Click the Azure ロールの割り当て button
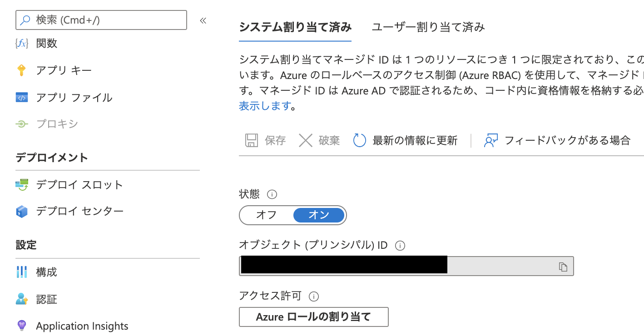Image resolution: width=644 pixels, height=336 pixels. [x=313, y=316]
